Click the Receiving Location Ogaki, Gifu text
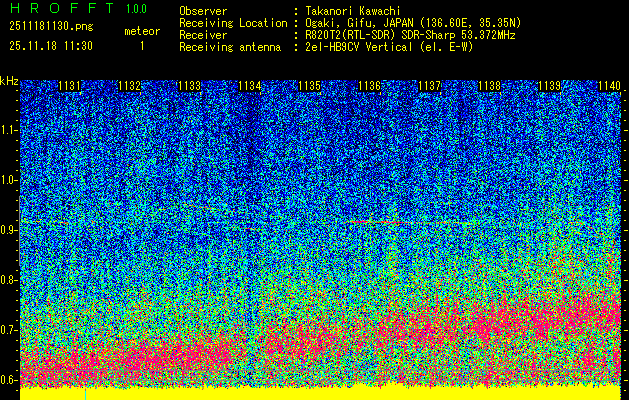This screenshot has height=400, width=629. [x=413, y=23]
